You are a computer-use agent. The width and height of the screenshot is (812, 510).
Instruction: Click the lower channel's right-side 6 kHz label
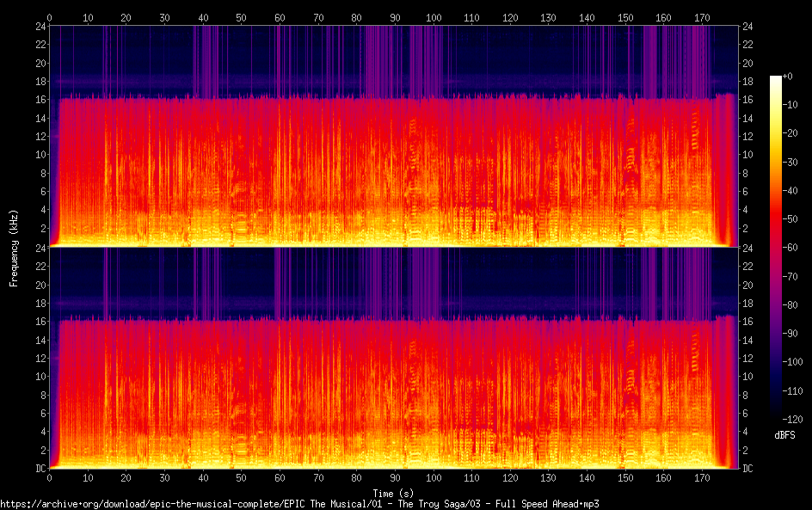[x=747, y=414]
